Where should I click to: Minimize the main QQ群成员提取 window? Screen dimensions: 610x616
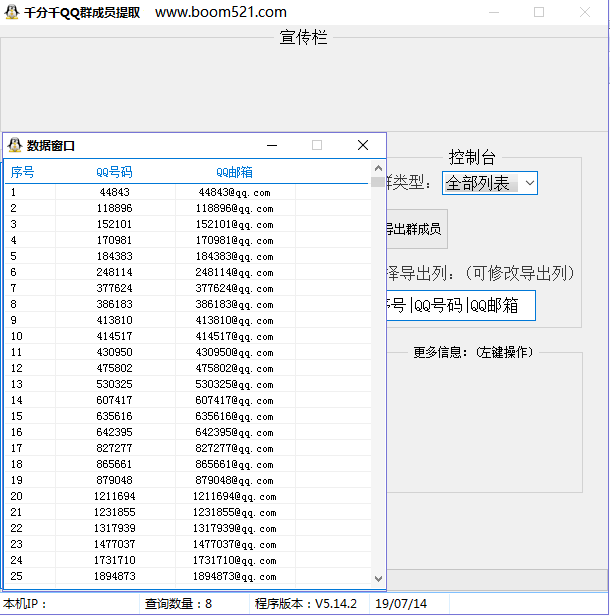point(494,13)
